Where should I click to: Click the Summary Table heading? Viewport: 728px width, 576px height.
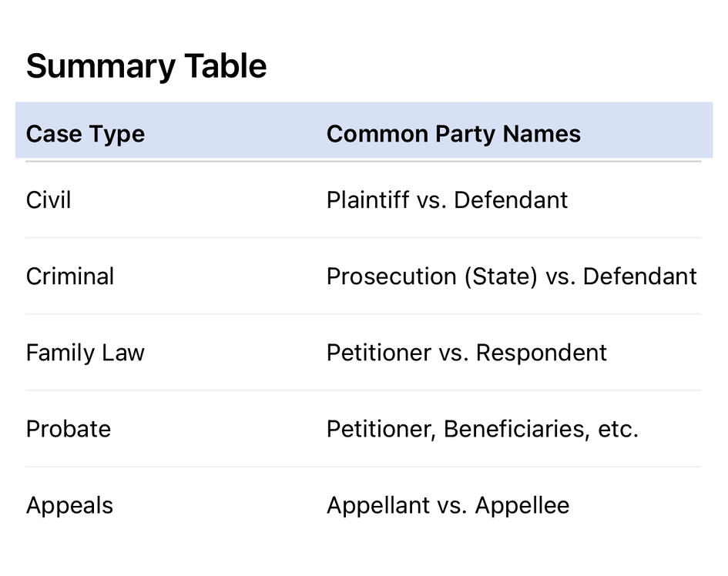(x=146, y=66)
